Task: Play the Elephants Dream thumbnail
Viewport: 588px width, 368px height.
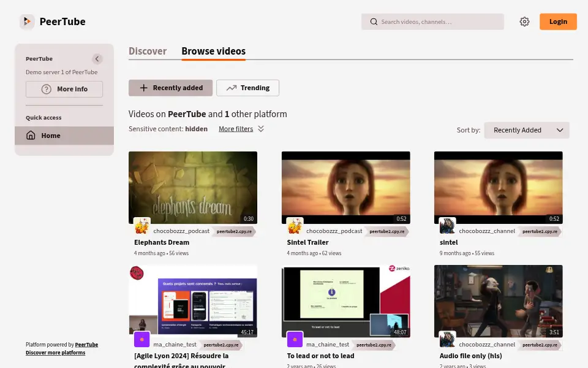Action: click(x=193, y=188)
